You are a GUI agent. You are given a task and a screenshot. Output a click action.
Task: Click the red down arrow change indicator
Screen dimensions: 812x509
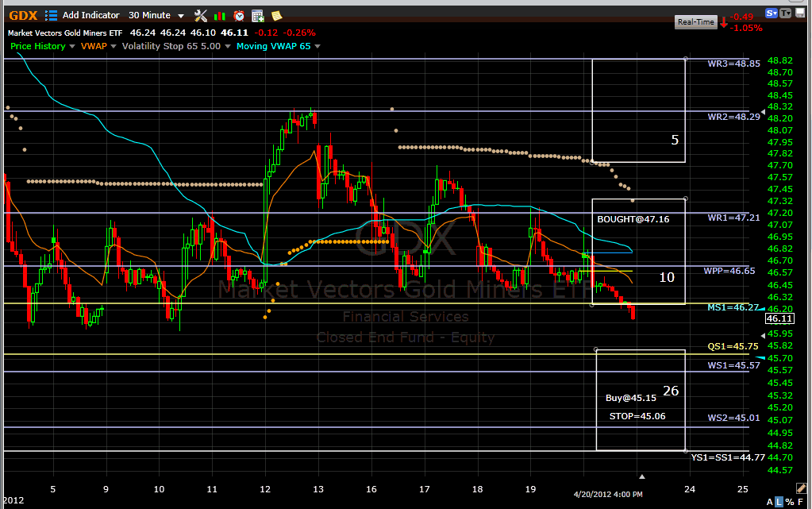pyautogui.click(x=723, y=22)
